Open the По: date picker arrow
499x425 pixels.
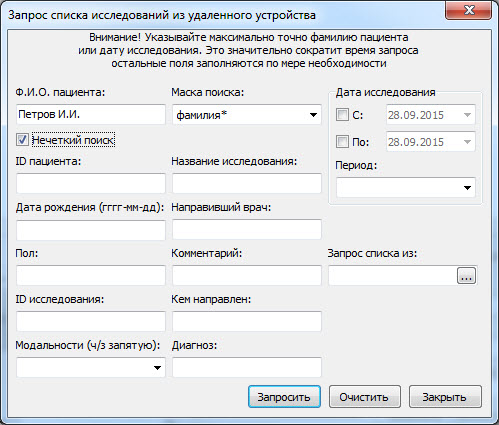click(467, 142)
